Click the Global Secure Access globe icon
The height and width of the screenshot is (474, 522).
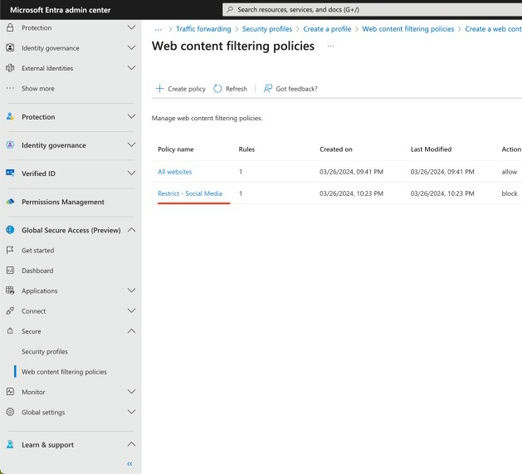(10, 230)
